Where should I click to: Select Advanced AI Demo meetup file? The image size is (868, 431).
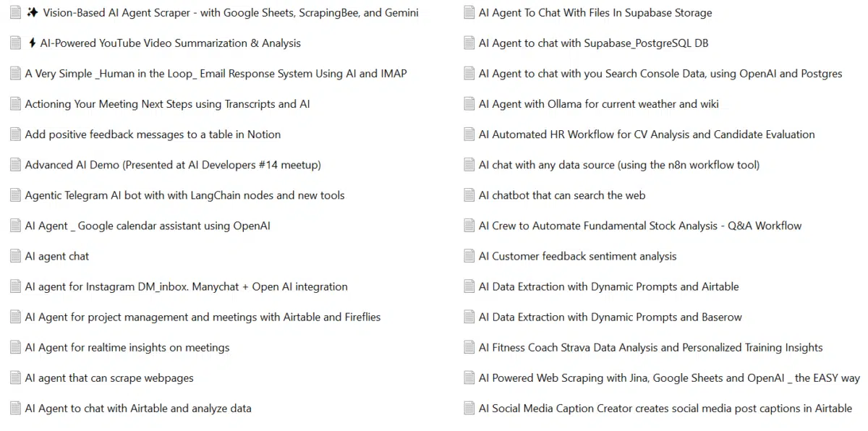pyautogui.click(x=173, y=165)
